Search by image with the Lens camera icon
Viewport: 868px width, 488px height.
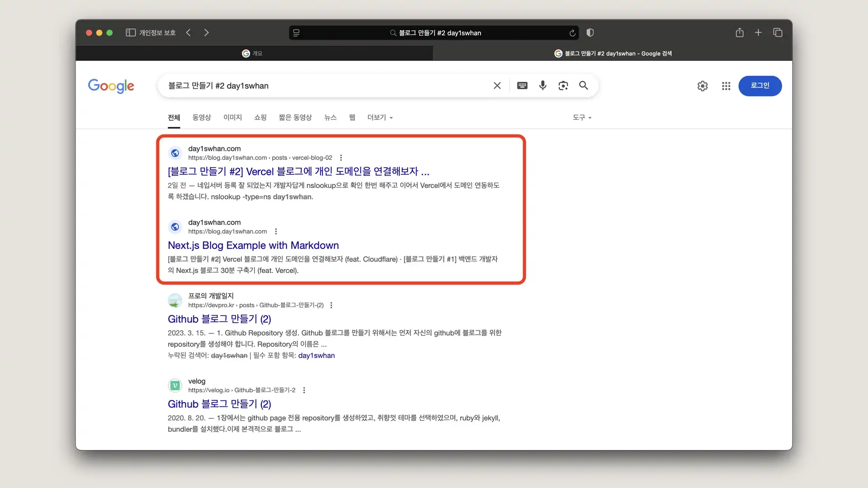tap(563, 86)
